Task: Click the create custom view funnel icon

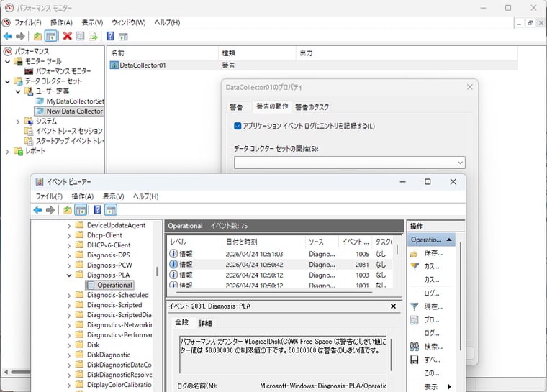Action: point(415,266)
